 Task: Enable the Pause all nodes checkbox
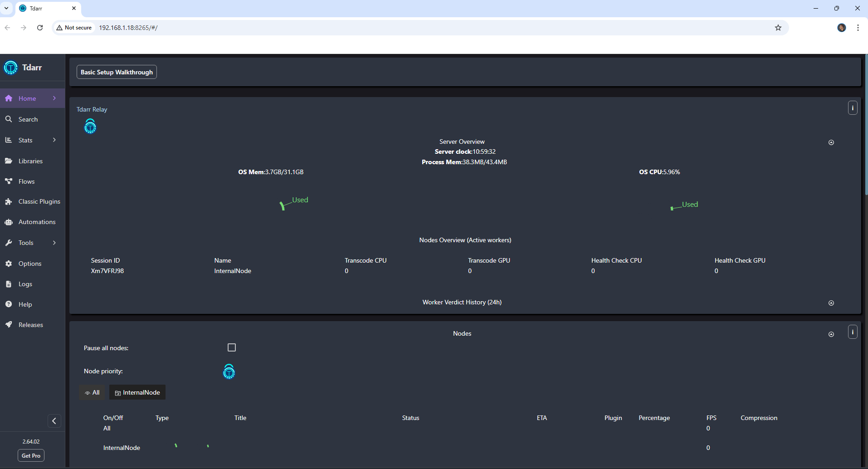coord(231,347)
